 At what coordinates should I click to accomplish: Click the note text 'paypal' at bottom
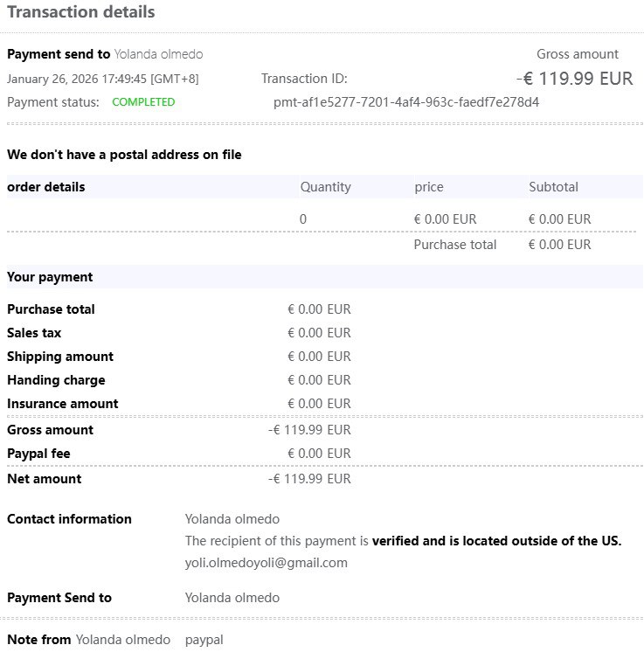click(x=204, y=640)
